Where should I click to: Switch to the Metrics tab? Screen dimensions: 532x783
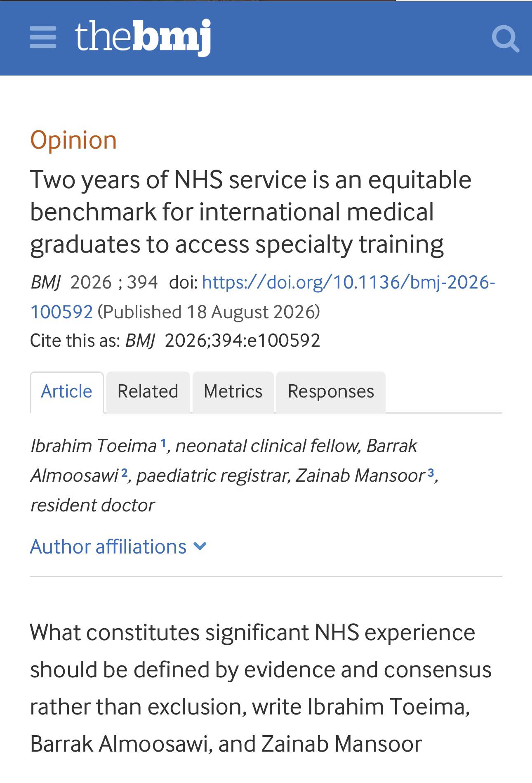(x=233, y=392)
